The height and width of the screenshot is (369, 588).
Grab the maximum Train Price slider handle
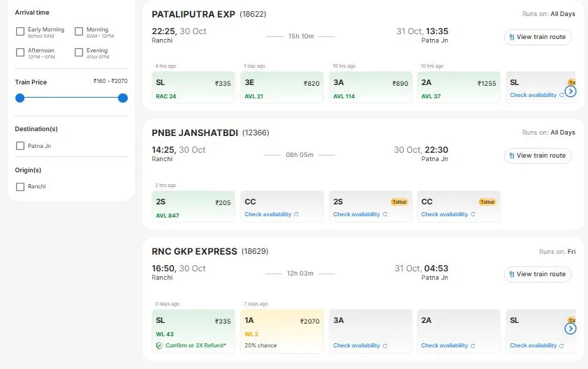123,98
